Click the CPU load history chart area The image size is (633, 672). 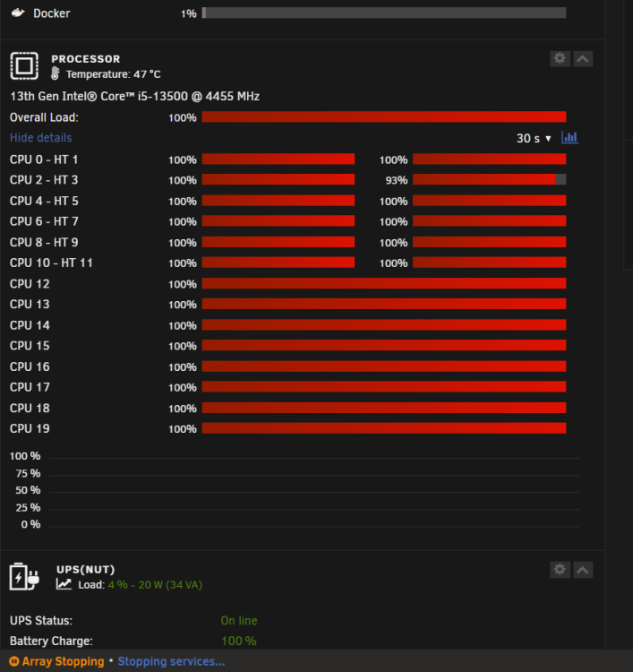pyautogui.click(x=314, y=493)
